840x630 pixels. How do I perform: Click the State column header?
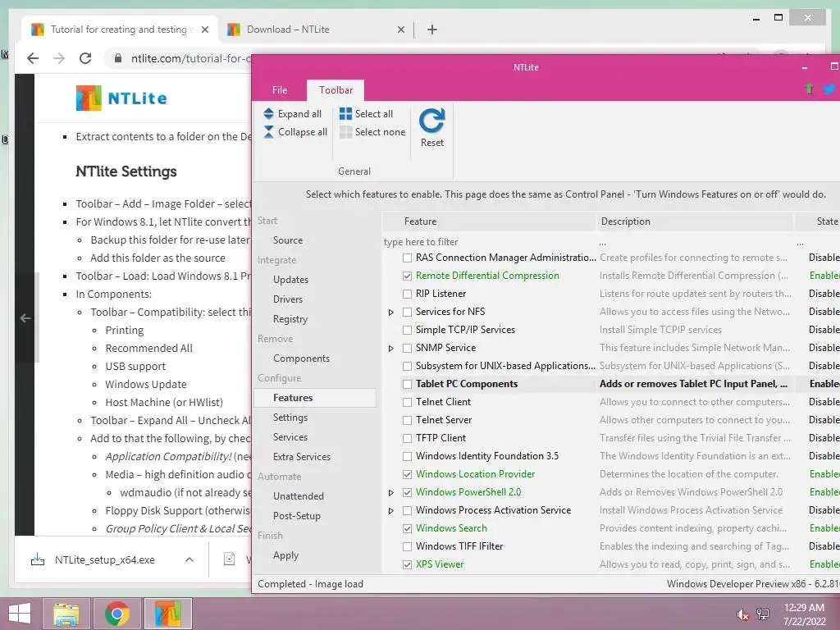pos(818,221)
